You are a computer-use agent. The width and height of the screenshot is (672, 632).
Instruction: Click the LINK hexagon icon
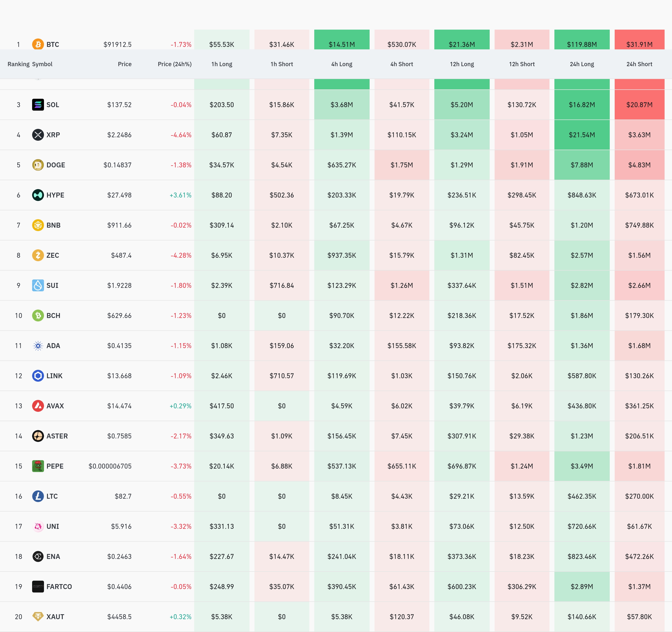pos(38,375)
